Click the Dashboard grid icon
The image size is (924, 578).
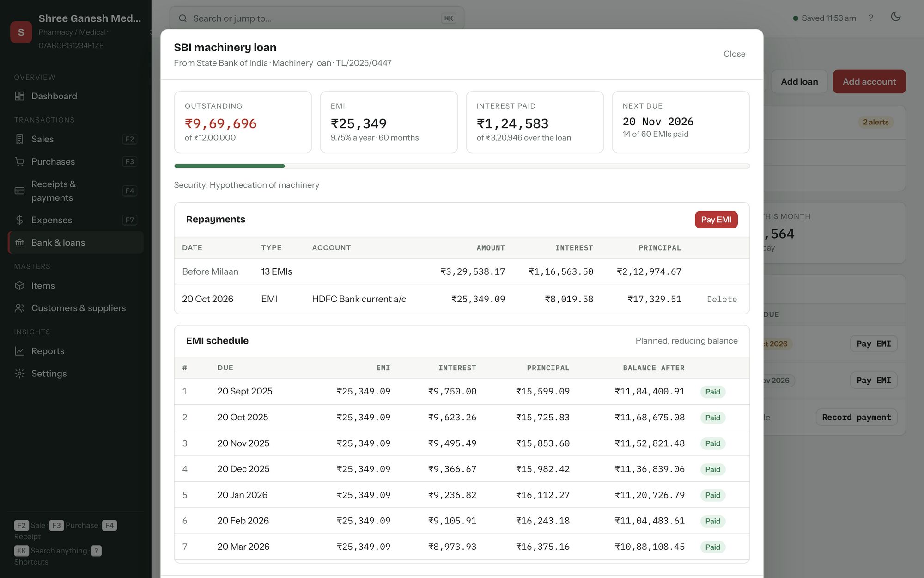(19, 96)
